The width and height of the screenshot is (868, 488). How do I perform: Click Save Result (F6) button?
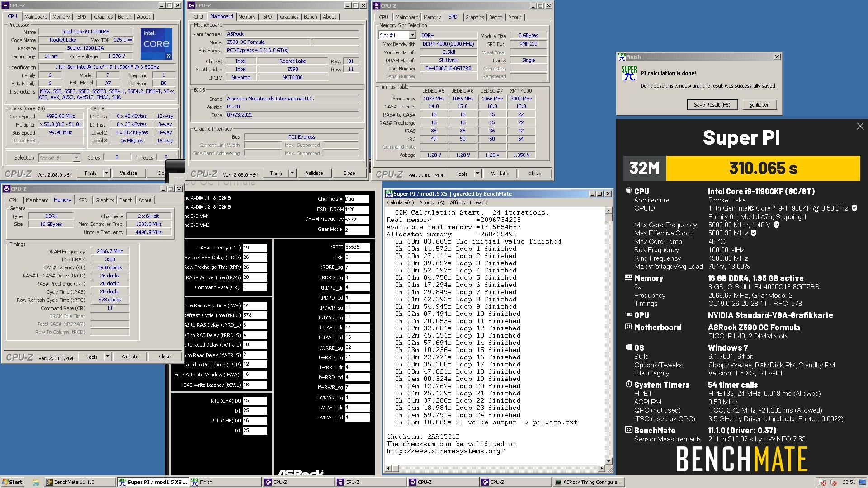pos(712,105)
